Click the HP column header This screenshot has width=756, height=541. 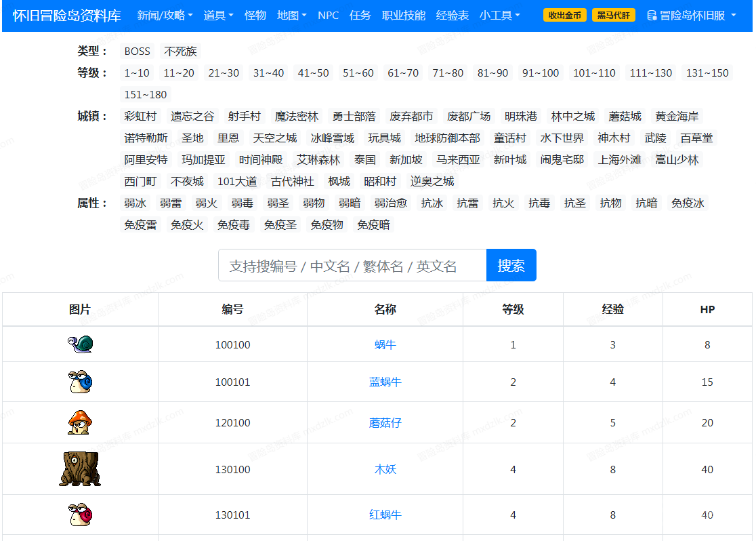pyautogui.click(x=707, y=309)
